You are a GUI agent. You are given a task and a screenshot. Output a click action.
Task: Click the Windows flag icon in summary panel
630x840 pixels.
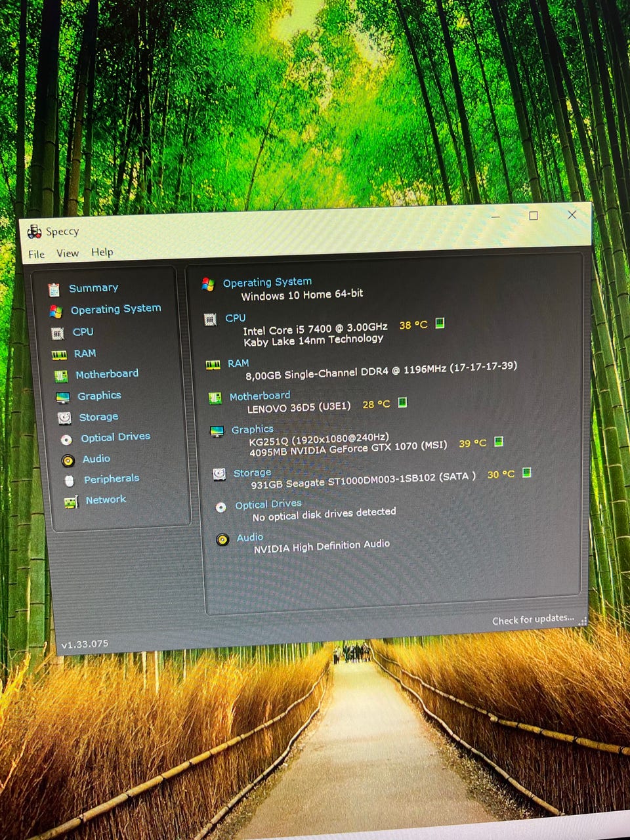[x=208, y=284]
